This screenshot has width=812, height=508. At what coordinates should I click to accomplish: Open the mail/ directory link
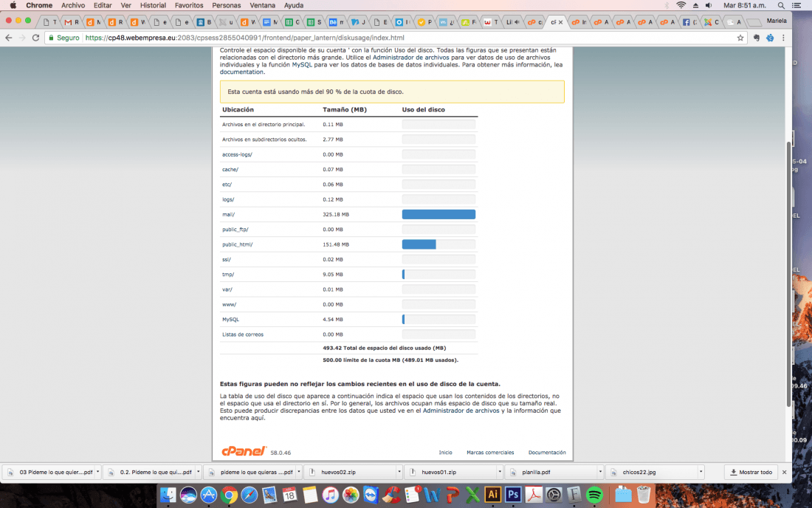tap(228, 214)
